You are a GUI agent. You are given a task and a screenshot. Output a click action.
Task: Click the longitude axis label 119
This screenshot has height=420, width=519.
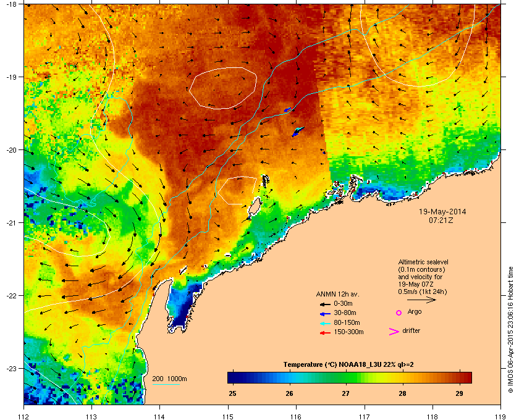[x=500, y=417]
